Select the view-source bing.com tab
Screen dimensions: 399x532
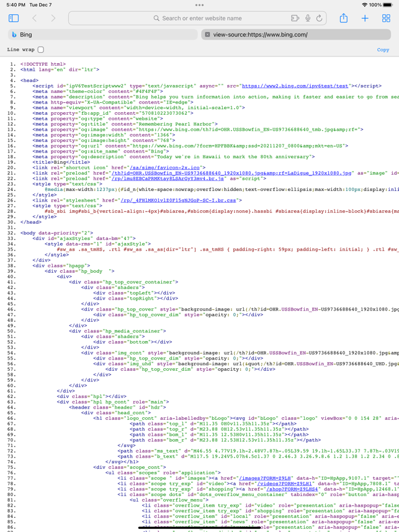(296, 35)
